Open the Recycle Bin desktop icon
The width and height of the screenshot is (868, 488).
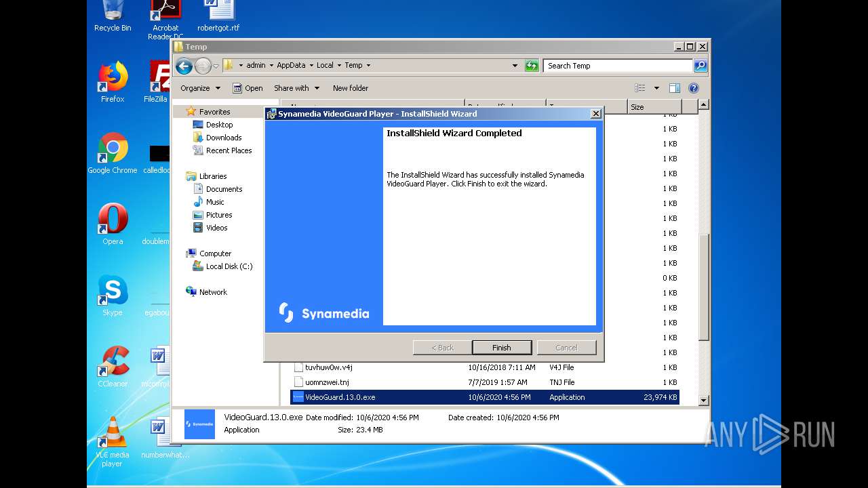point(113,17)
